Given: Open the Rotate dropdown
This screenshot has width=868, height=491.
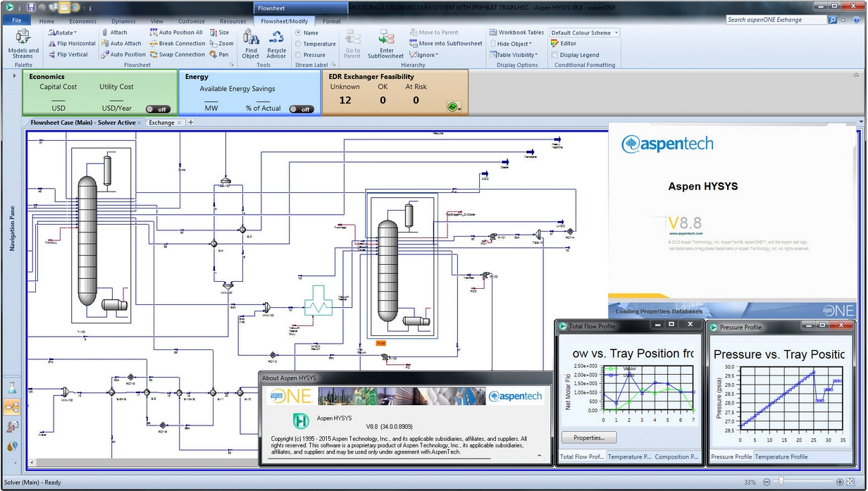Looking at the screenshot, I should 61,32.
